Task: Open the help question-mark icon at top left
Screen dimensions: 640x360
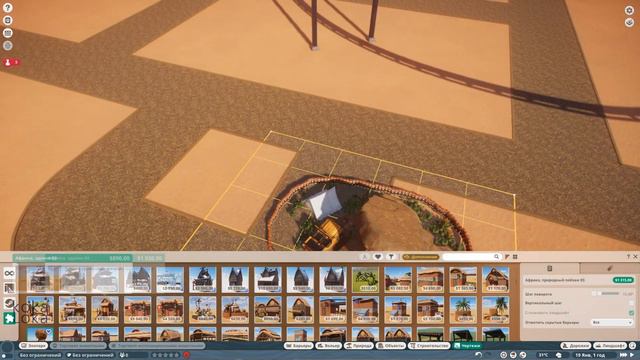Action: coord(7,7)
